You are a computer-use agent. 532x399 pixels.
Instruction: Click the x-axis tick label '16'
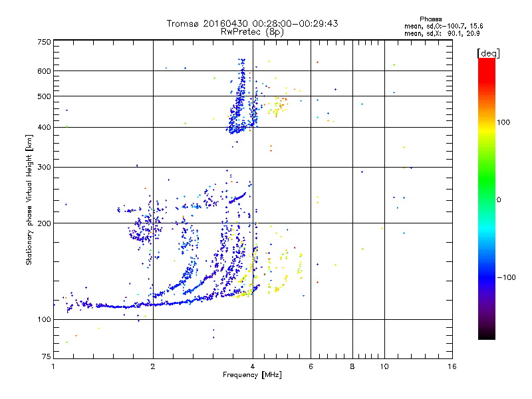click(452, 366)
